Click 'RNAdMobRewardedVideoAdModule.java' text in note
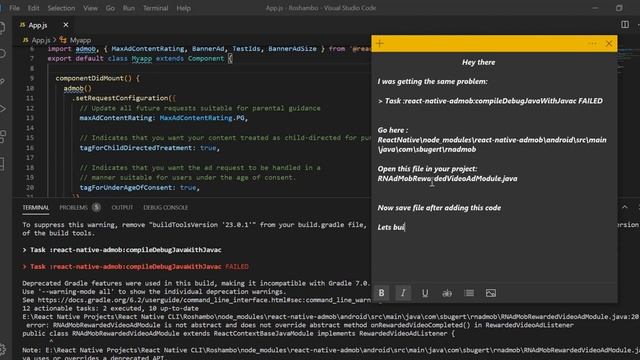The height and width of the screenshot is (360, 640). click(447, 179)
